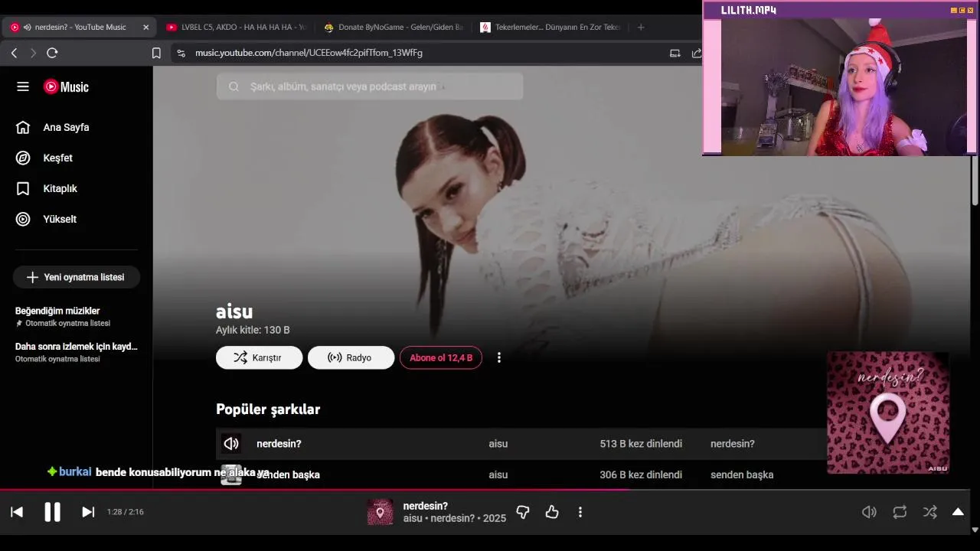Subscribe with Abone ol 12,4 B

coord(440,357)
